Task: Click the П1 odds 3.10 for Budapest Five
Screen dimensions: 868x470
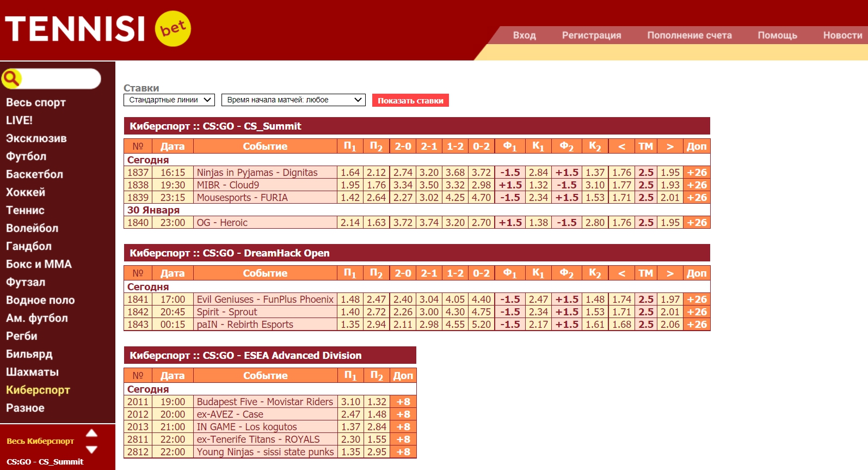Action: pyautogui.click(x=350, y=402)
